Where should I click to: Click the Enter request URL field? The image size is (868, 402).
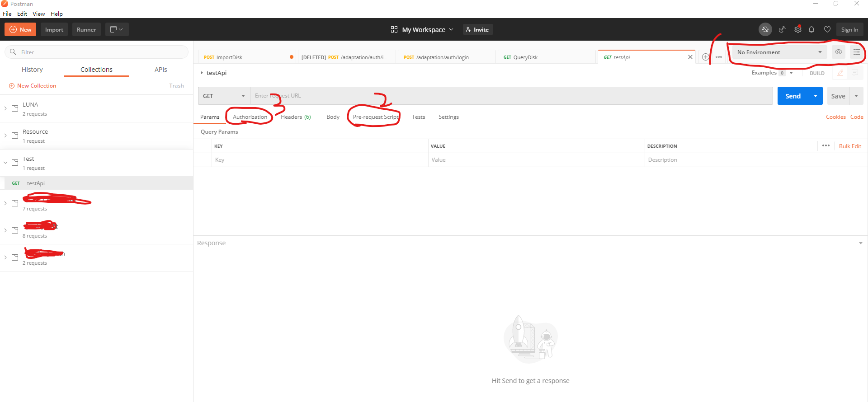[x=511, y=96]
